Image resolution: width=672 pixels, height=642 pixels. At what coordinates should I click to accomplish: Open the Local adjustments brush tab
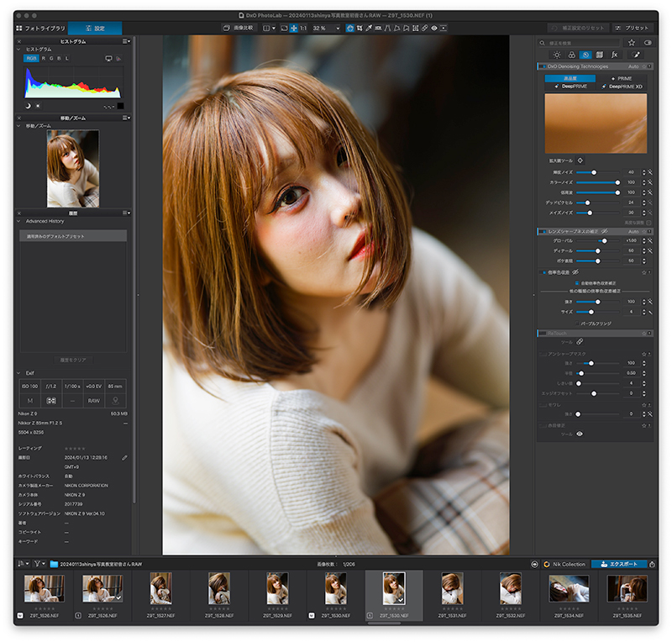coord(636,54)
